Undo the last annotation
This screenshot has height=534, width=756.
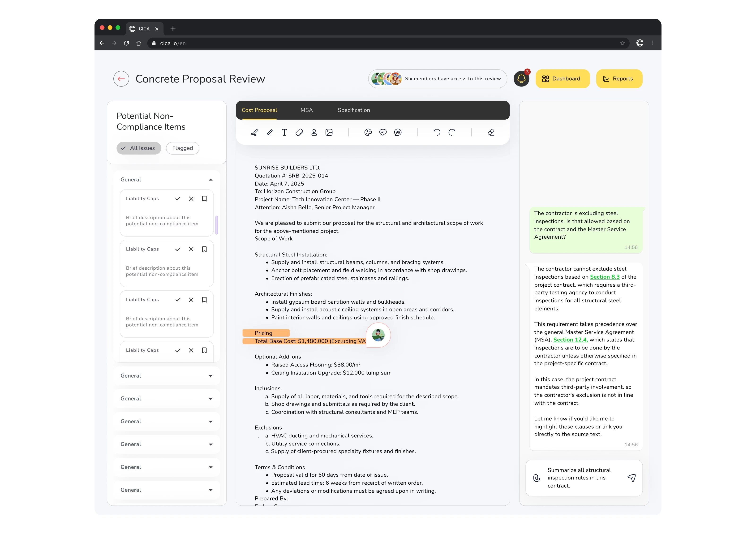coord(437,132)
